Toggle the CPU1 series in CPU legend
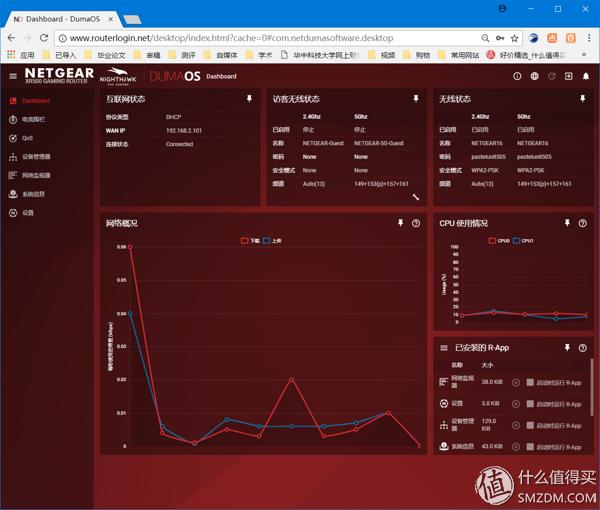 tap(523, 241)
